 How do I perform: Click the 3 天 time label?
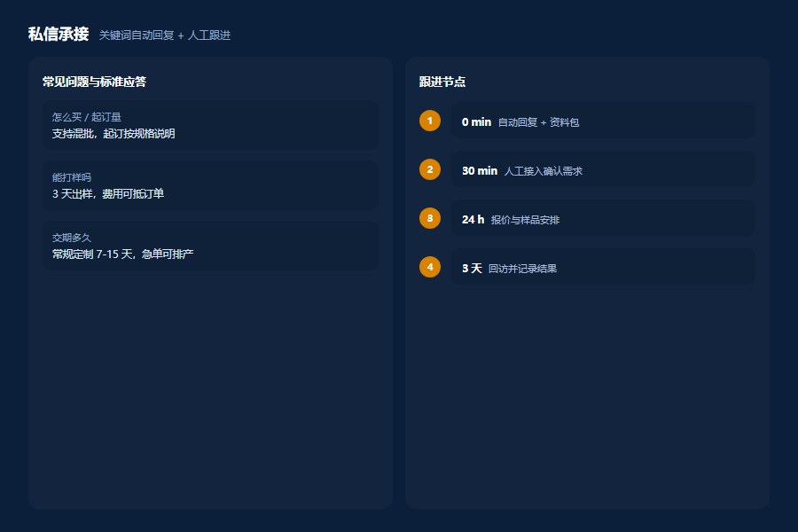tap(472, 269)
